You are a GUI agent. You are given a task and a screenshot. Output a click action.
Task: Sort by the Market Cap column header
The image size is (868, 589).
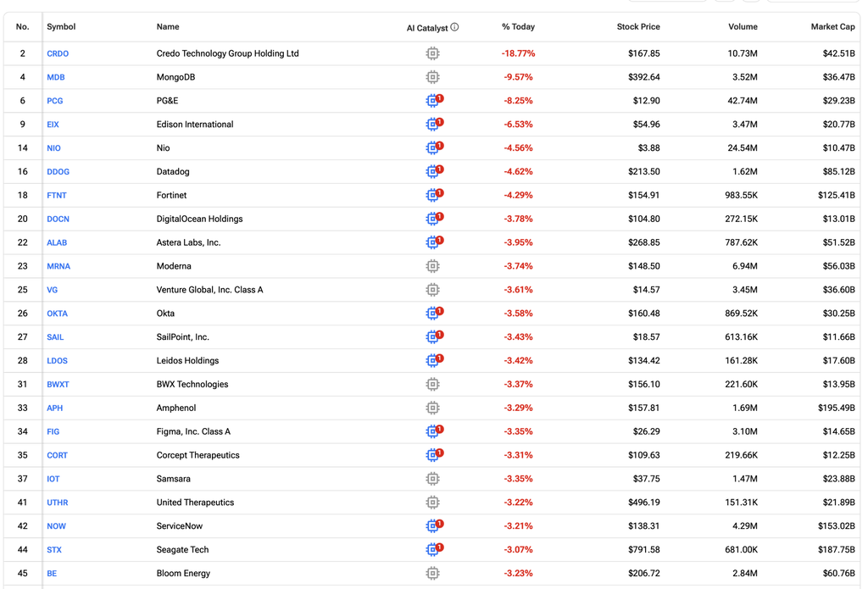click(x=832, y=26)
